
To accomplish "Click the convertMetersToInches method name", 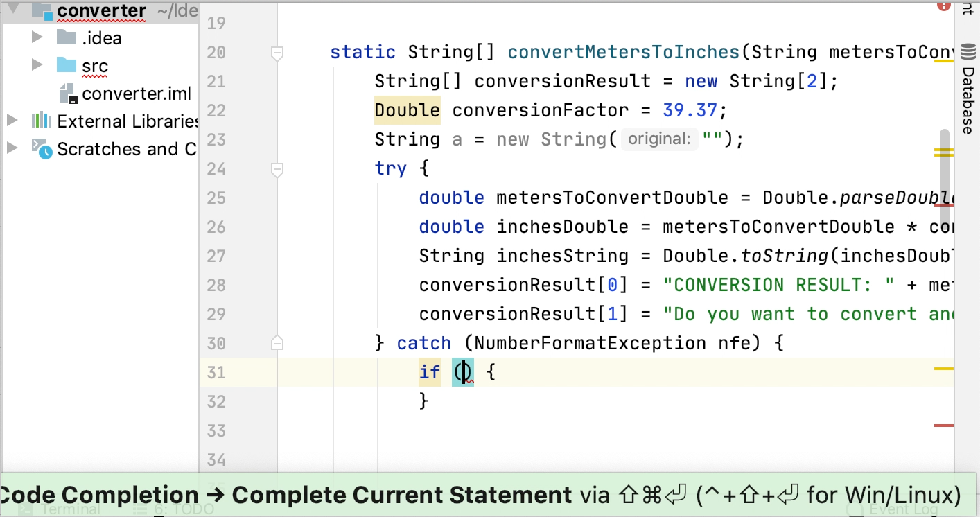I will pos(624,53).
